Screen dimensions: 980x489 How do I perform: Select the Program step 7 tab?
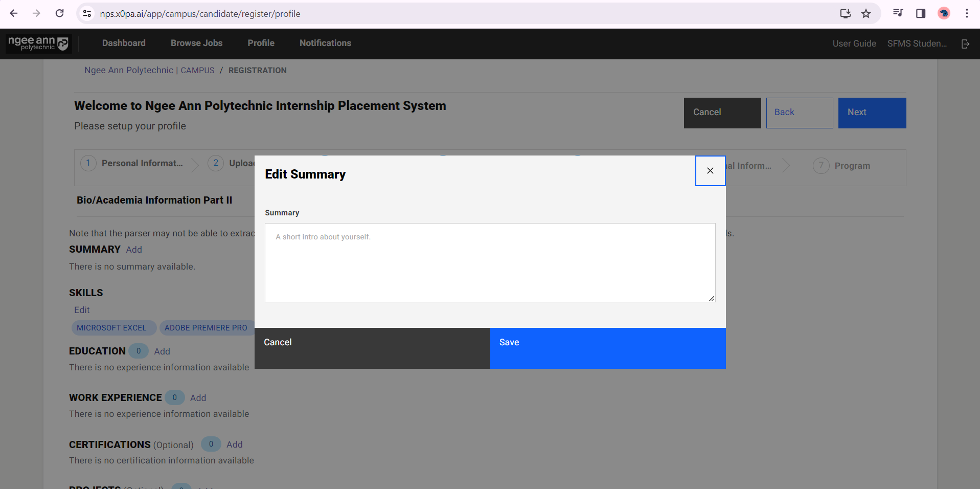click(852, 166)
